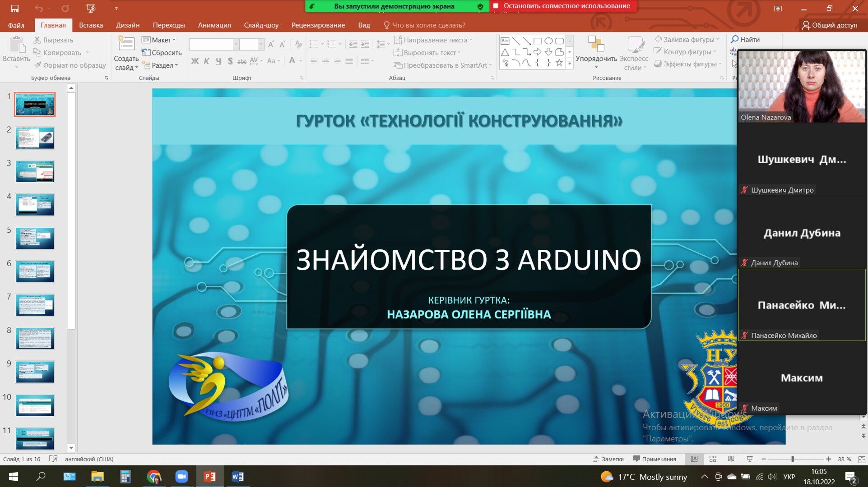Toggle the Notes (Заметки) pane
This screenshot has width=868, height=487.
[x=608, y=459]
